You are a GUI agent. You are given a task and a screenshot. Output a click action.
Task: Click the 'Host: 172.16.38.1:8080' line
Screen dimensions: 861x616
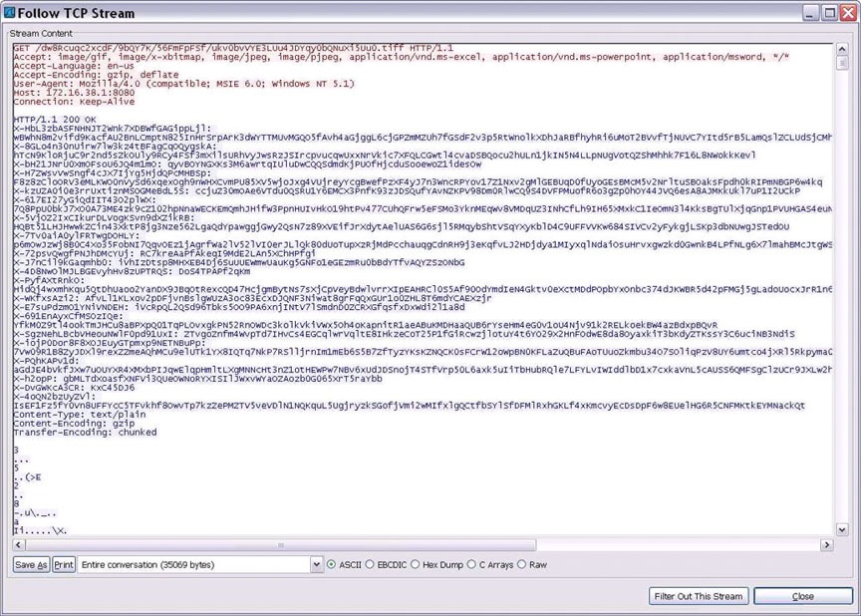pos(74,93)
